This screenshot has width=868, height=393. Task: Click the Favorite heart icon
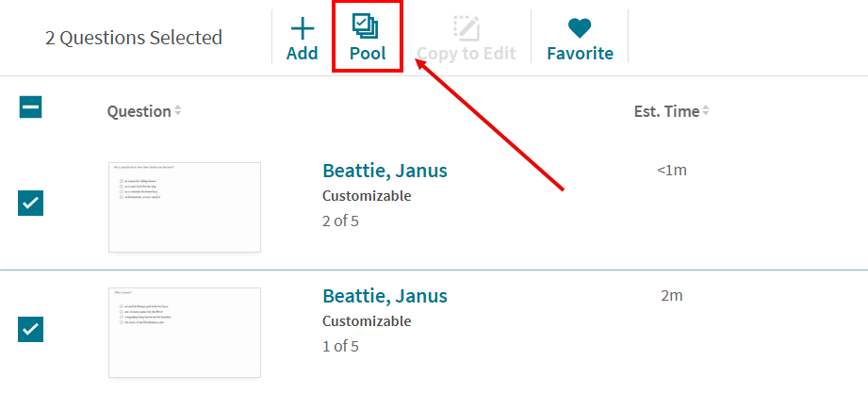pyautogui.click(x=580, y=27)
